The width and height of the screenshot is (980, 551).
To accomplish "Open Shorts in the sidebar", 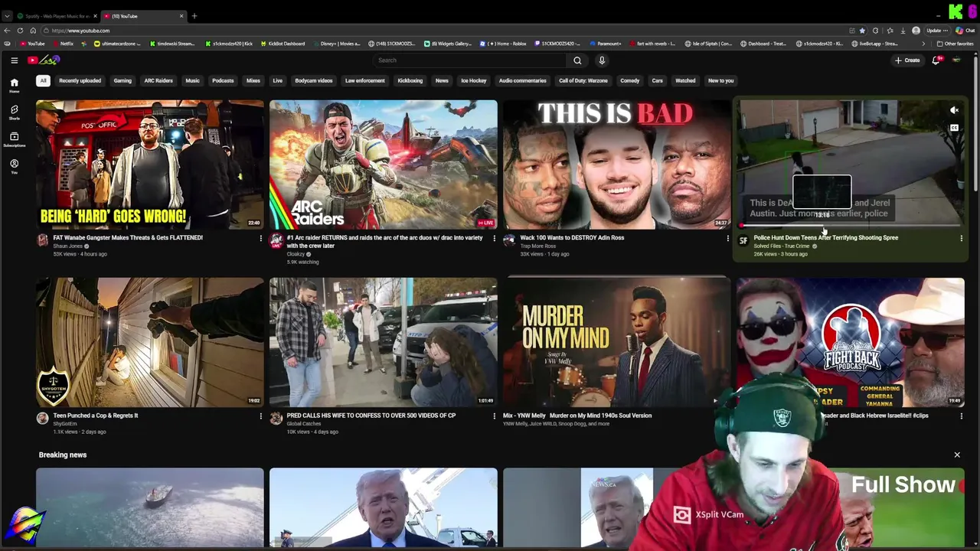I will [x=14, y=112].
